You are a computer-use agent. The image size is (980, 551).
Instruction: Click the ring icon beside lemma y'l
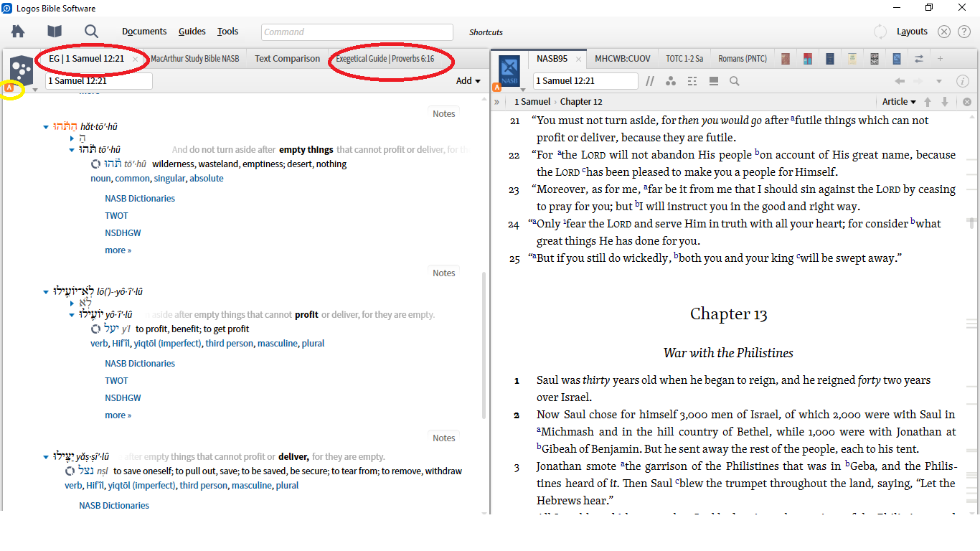pos(96,329)
